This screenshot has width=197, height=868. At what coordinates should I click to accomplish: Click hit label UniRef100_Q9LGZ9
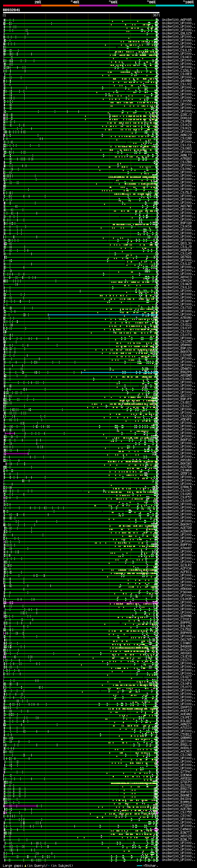(x=177, y=33)
